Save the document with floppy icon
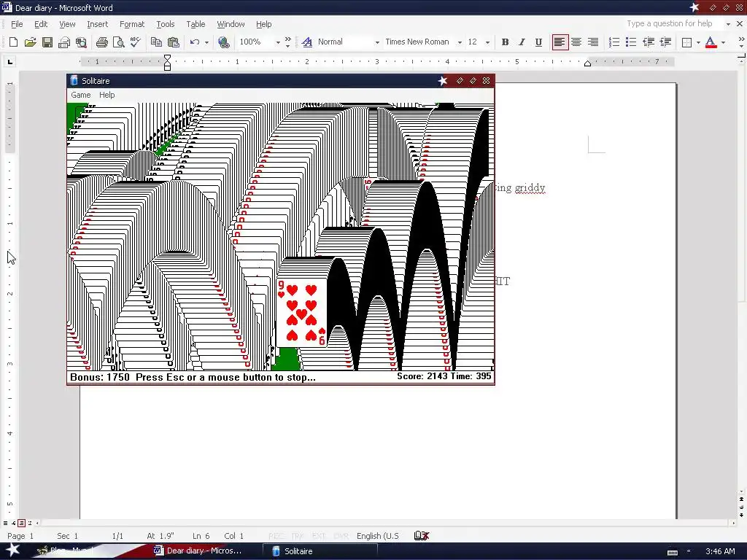 click(x=47, y=42)
